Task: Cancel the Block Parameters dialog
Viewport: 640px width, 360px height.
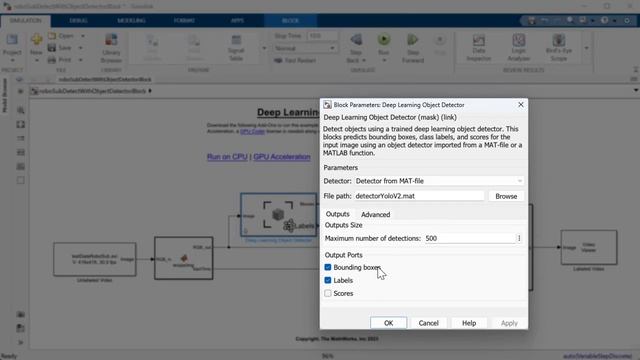Action: (x=429, y=323)
